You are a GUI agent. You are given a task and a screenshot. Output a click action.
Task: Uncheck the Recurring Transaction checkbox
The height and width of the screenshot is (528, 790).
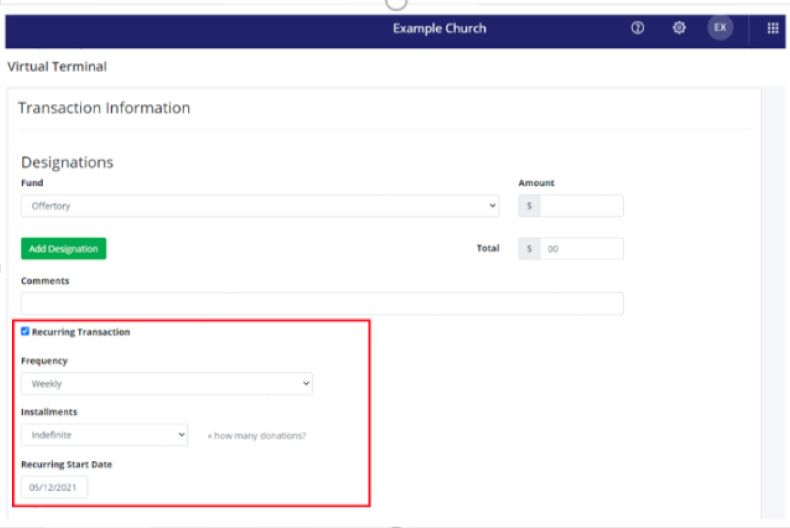tap(25, 331)
